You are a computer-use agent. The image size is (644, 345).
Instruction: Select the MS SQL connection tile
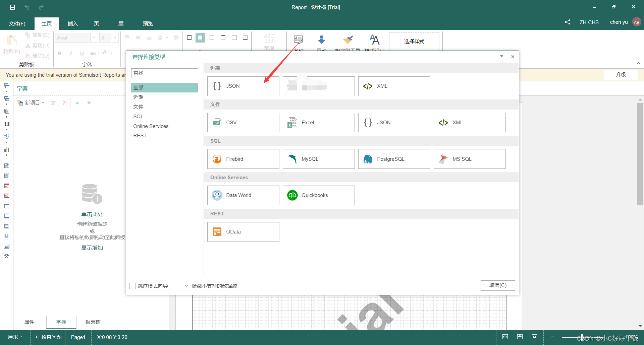point(470,159)
